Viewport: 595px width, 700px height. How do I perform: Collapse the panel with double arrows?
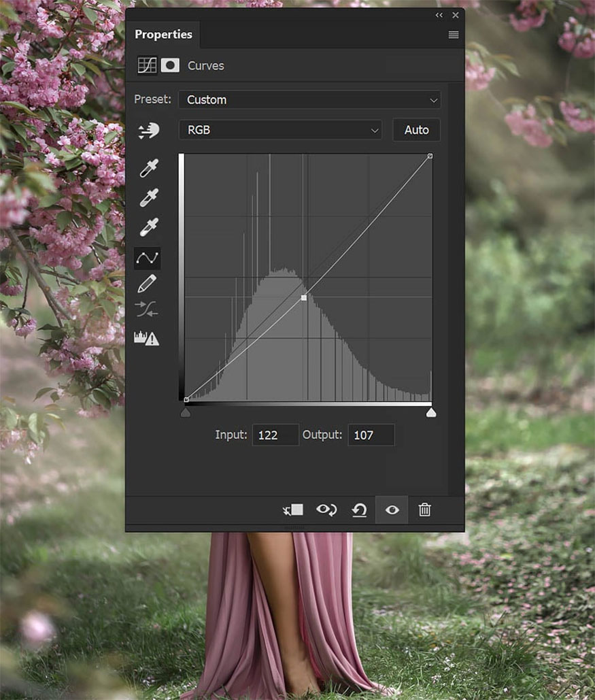[439, 15]
